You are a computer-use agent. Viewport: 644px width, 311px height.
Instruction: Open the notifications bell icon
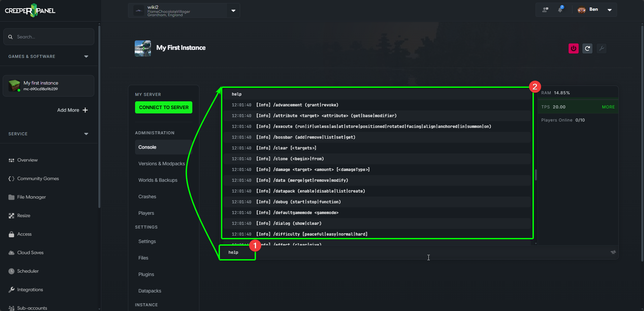(x=560, y=9)
